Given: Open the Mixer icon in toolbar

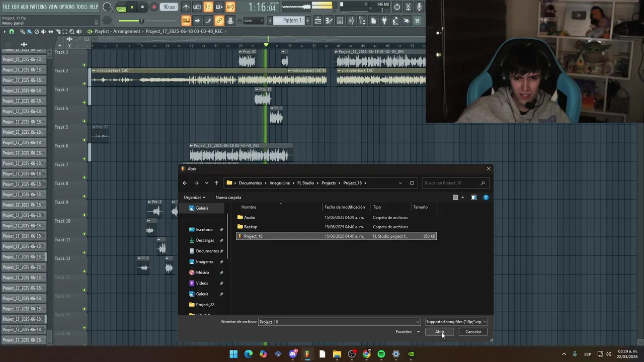Looking at the screenshot, I should pos(351,21).
